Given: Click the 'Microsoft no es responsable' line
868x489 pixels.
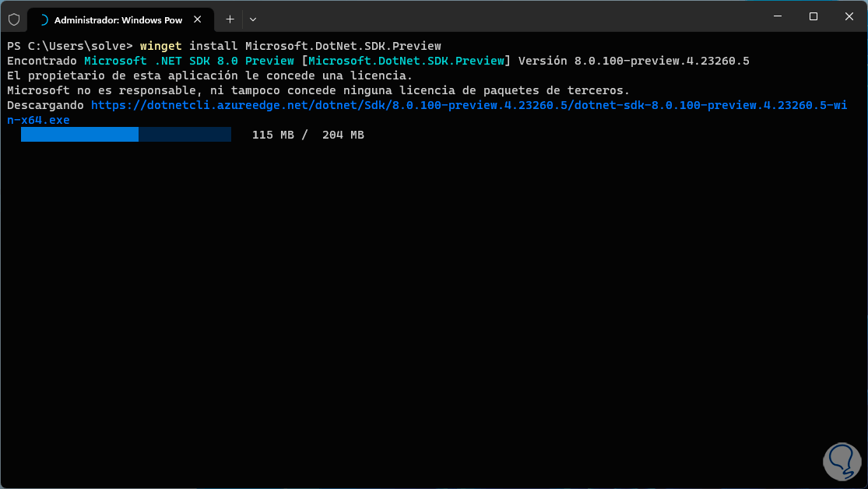Looking at the screenshot, I should pyautogui.click(x=318, y=90).
